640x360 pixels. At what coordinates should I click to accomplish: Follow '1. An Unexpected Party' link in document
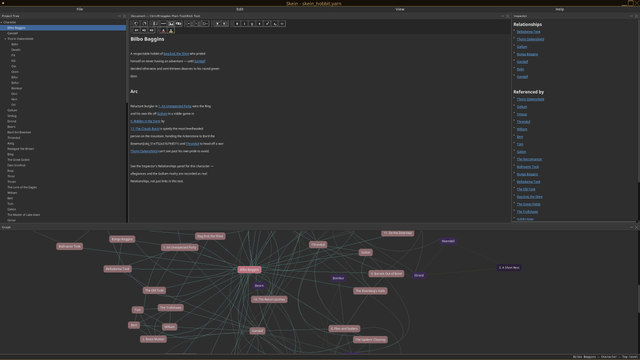point(175,106)
